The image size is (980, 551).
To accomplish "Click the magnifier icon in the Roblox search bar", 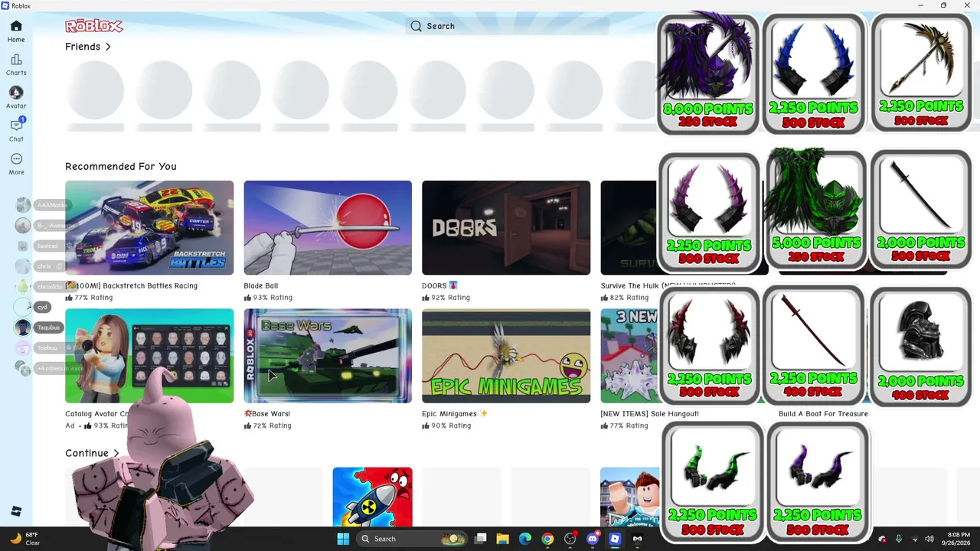I will click(x=416, y=26).
